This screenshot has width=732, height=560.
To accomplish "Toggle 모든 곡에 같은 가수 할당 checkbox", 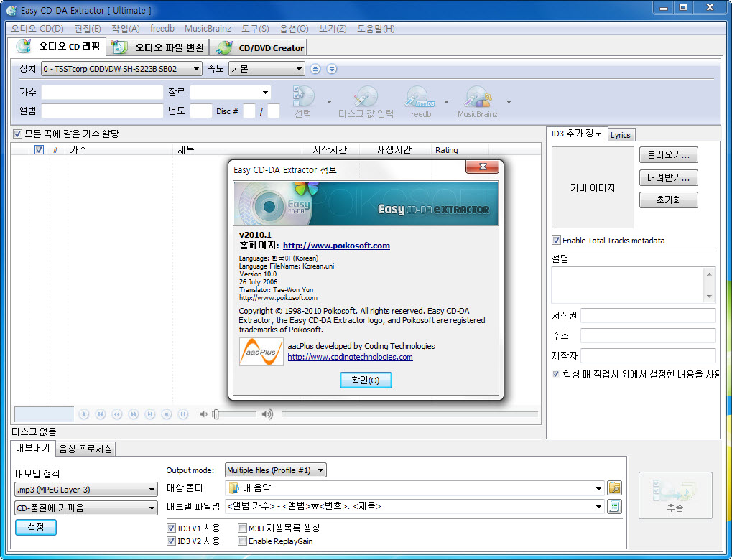I will point(18,134).
